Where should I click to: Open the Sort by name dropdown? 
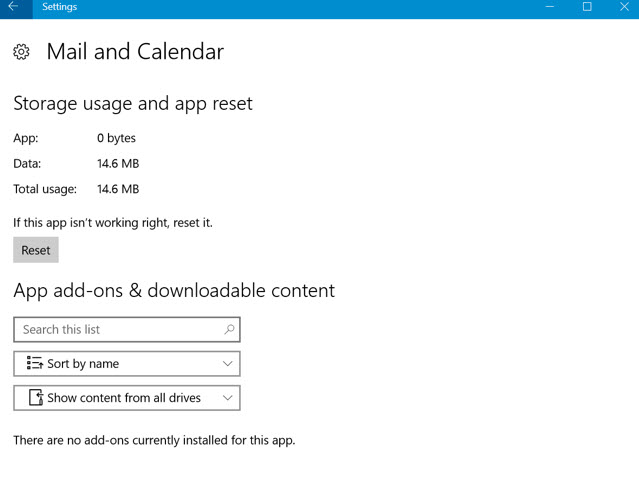[127, 364]
